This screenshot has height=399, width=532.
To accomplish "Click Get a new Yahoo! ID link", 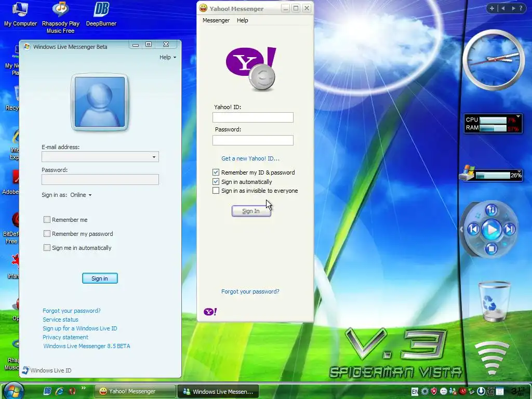I will pos(250,158).
